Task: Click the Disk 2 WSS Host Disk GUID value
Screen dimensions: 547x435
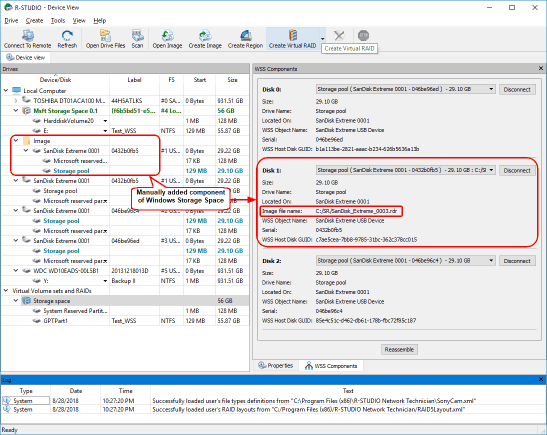Action: pos(366,321)
